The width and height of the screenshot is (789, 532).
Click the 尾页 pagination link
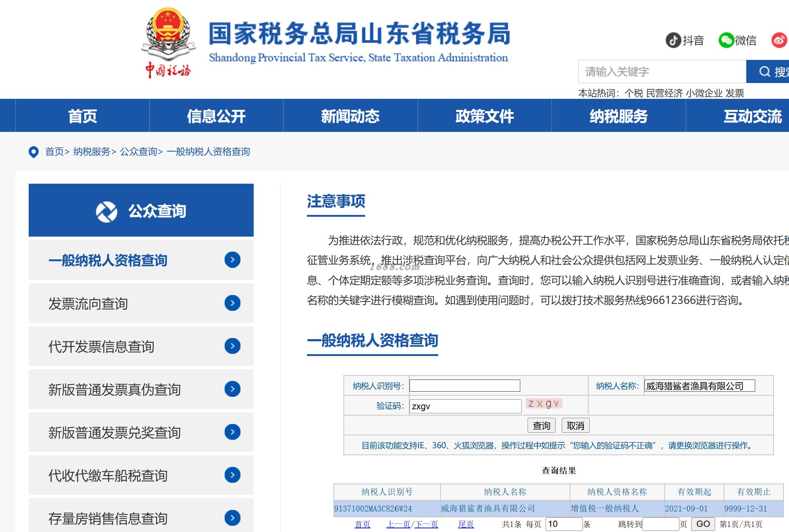(466, 524)
